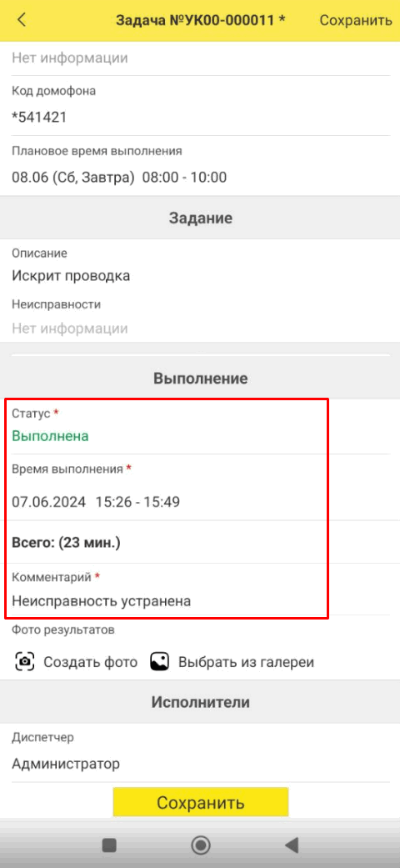Click Сохранить in the top header

coord(356,21)
